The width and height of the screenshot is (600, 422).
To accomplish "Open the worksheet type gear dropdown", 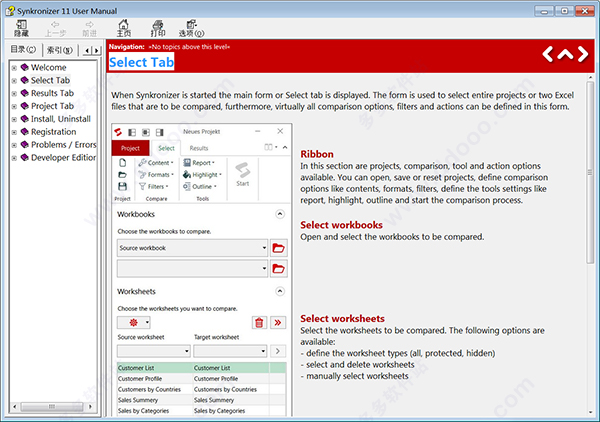I will (134, 323).
